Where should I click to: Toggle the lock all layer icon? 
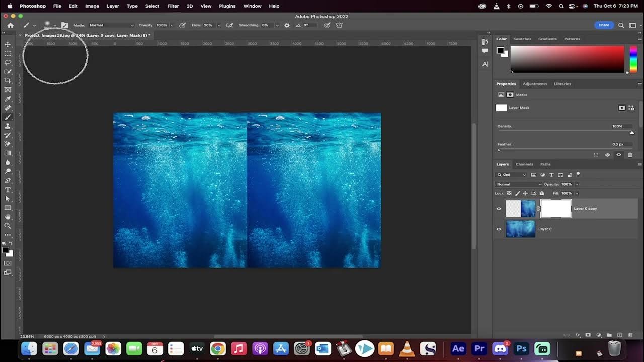click(x=542, y=193)
